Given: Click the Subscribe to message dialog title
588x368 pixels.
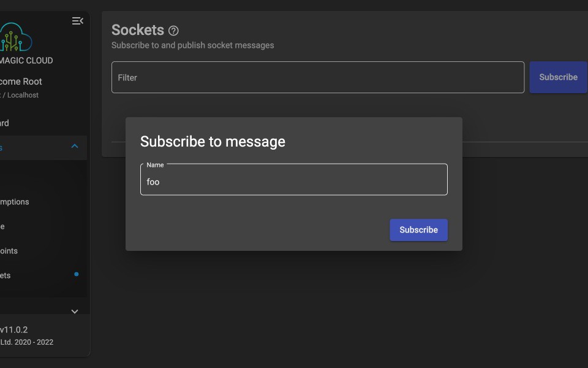Looking at the screenshot, I should 213,142.
